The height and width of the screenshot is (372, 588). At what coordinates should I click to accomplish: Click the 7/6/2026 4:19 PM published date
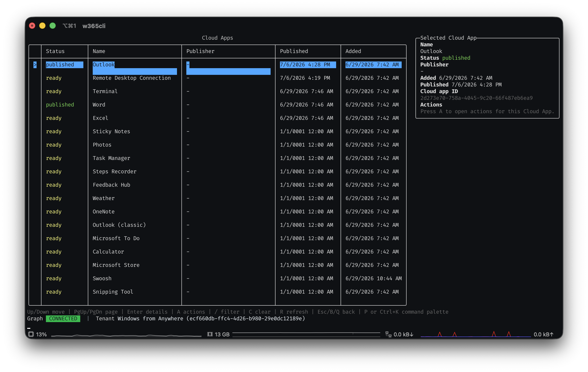click(305, 78)
